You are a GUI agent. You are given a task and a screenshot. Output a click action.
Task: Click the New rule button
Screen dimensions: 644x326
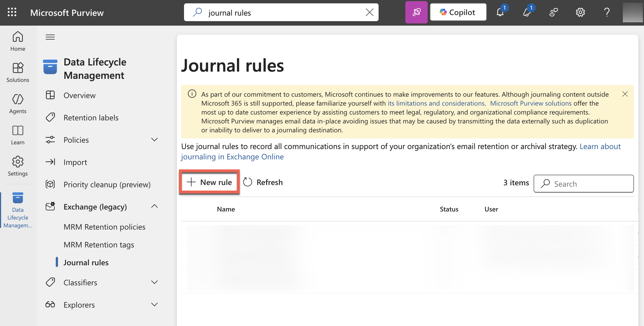[209, 182]
